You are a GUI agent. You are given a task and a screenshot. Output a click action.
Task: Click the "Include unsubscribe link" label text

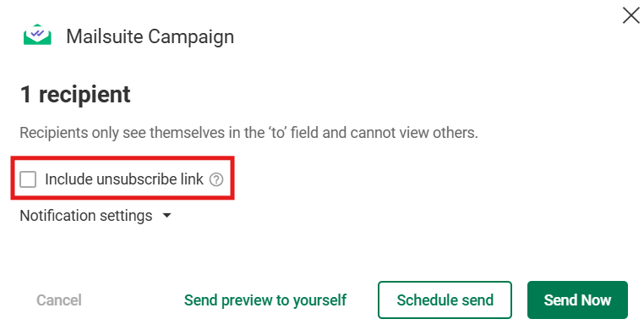pyautogui.click(x=124, y=179)
